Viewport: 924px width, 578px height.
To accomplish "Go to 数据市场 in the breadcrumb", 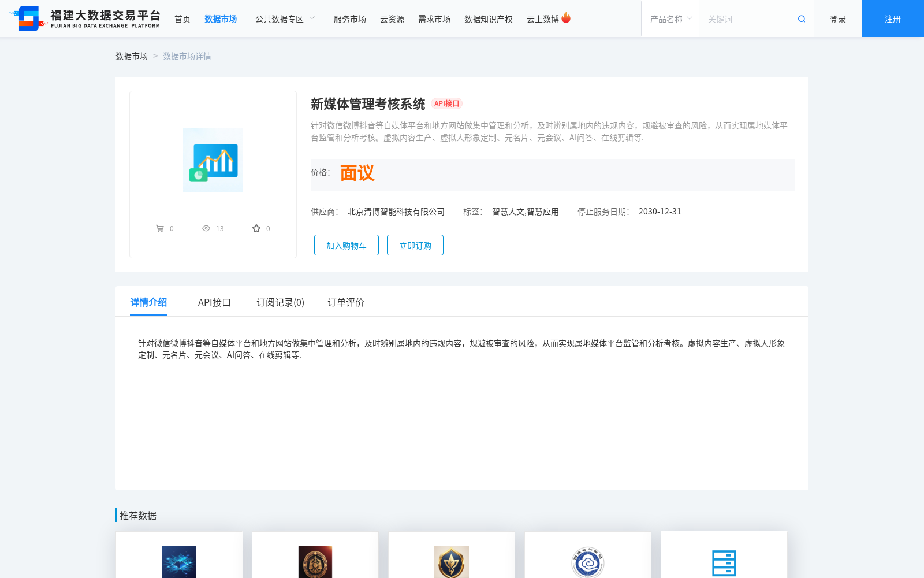I will point(132,56).
